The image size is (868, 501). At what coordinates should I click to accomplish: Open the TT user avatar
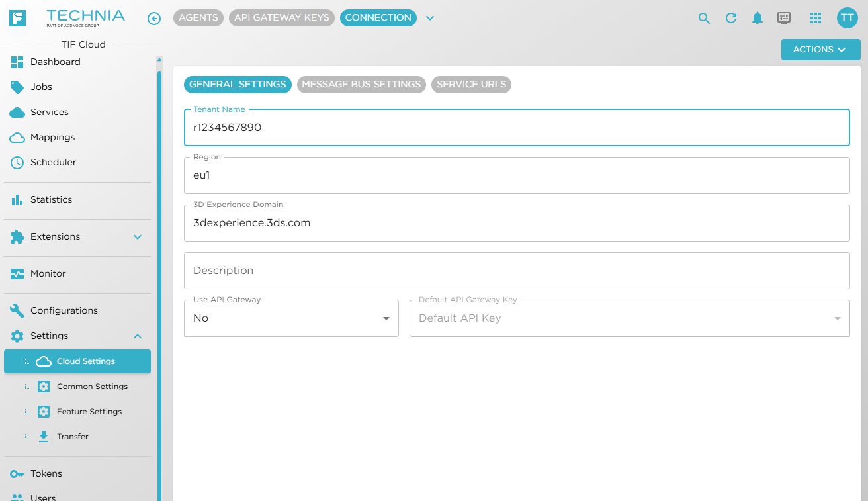pyautogui.click(x=847, y=18)
